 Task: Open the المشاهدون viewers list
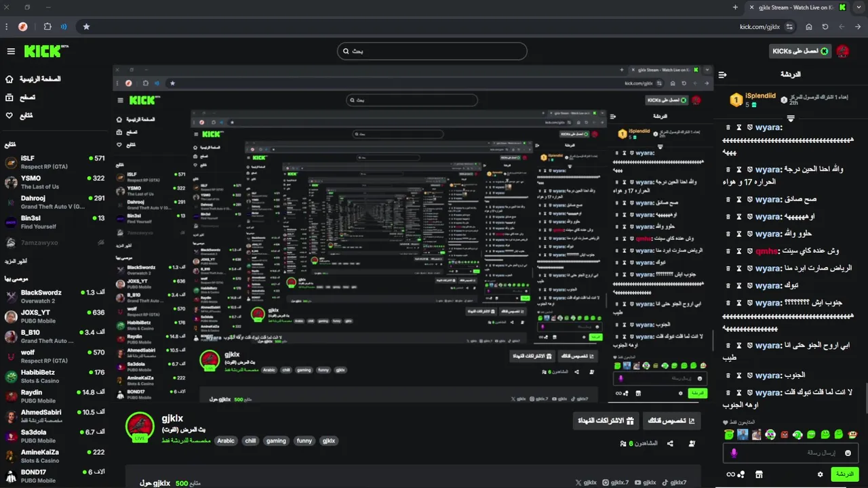point(639,443)
